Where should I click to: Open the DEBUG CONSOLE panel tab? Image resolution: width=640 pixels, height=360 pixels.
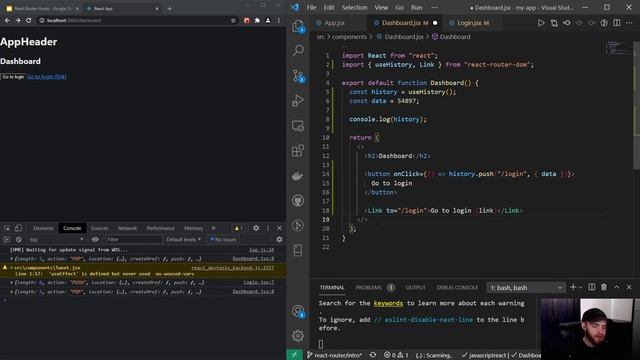pos(457,287)
